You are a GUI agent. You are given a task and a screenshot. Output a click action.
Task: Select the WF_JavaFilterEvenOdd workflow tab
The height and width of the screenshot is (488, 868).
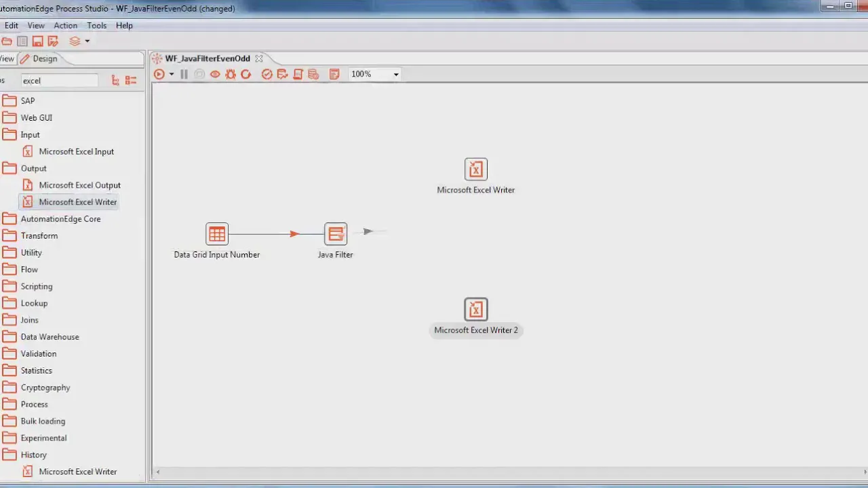(x=208, y=58)
